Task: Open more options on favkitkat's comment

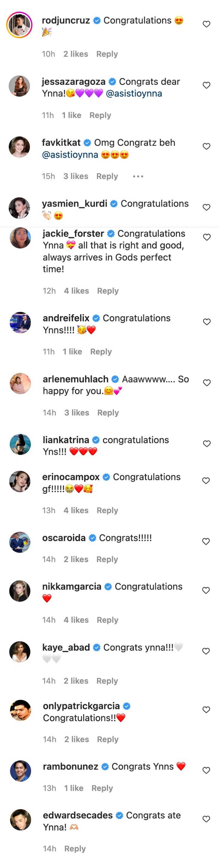Action: (x=138, y=176)
